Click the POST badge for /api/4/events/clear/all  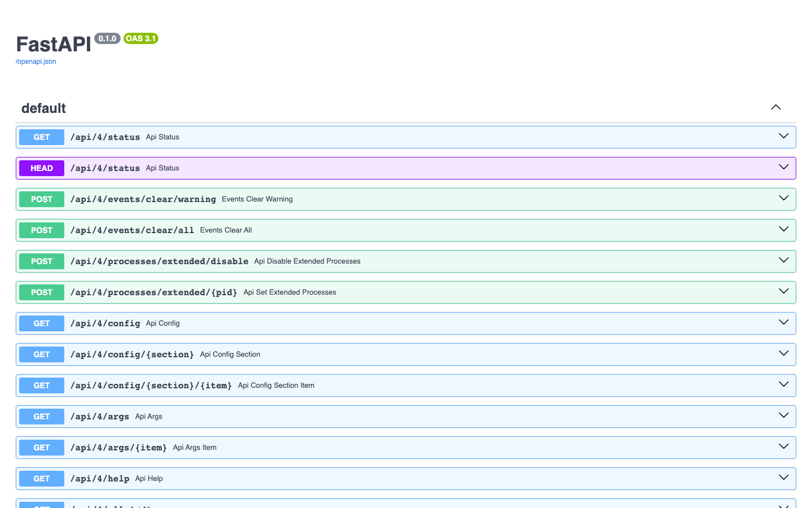[42, 230]
